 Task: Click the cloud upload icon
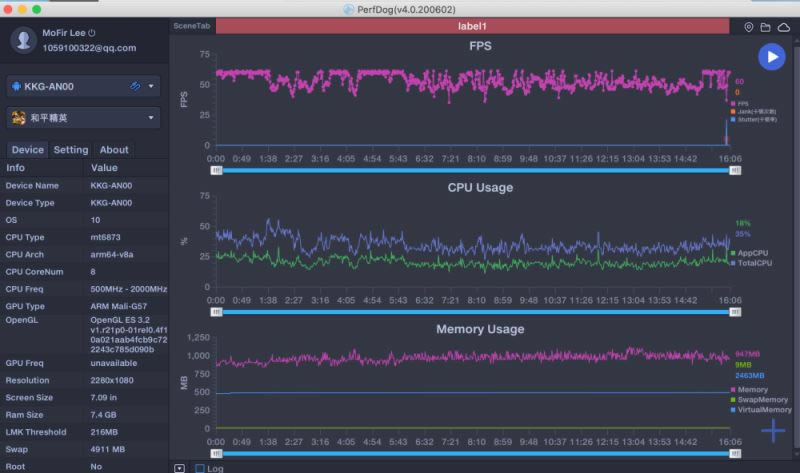(782, 27)
